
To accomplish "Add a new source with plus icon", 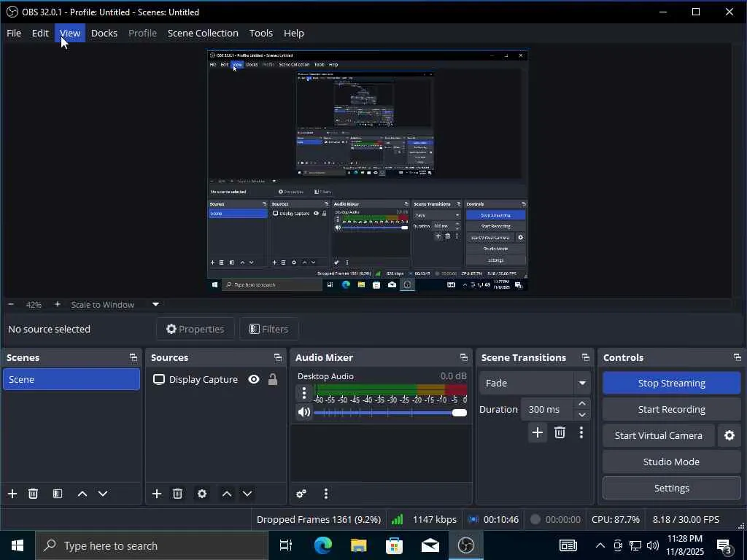I will coord(157,494).
